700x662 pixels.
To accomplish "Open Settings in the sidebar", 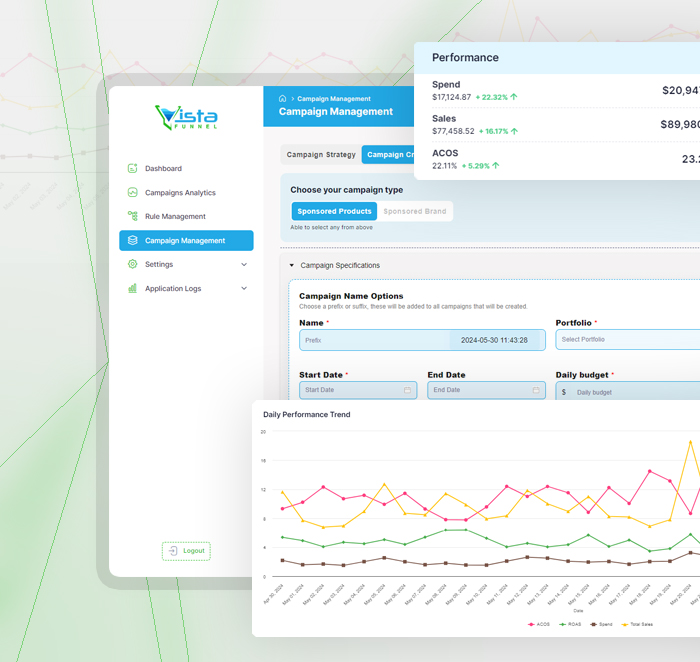I will point(186,264).
